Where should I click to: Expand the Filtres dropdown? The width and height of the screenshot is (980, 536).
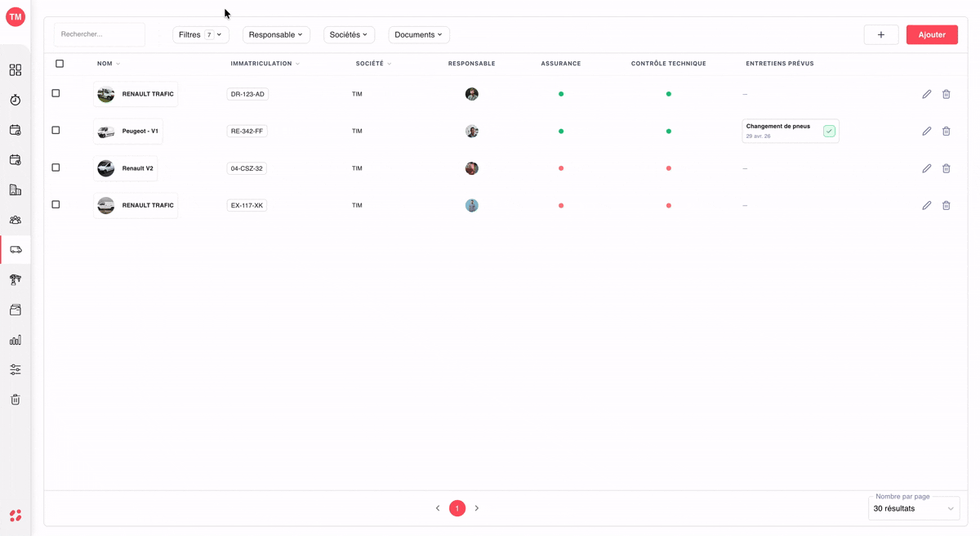point(201,34)
